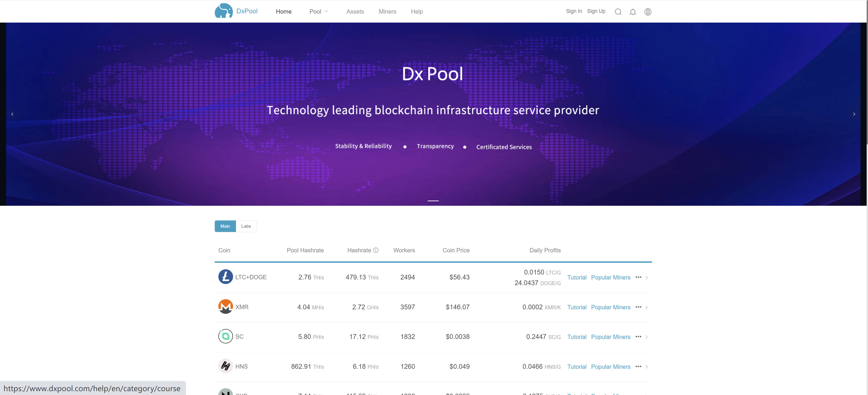Click the Hashrate info icon

pos(376,250)
